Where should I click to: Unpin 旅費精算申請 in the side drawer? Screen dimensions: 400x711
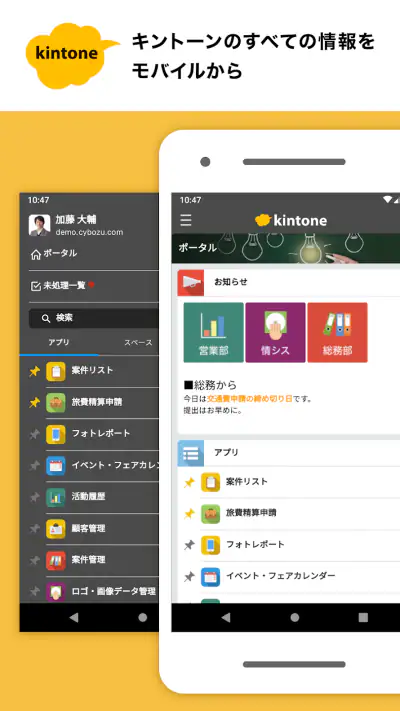pyautogui.click(x=34, y=403)
